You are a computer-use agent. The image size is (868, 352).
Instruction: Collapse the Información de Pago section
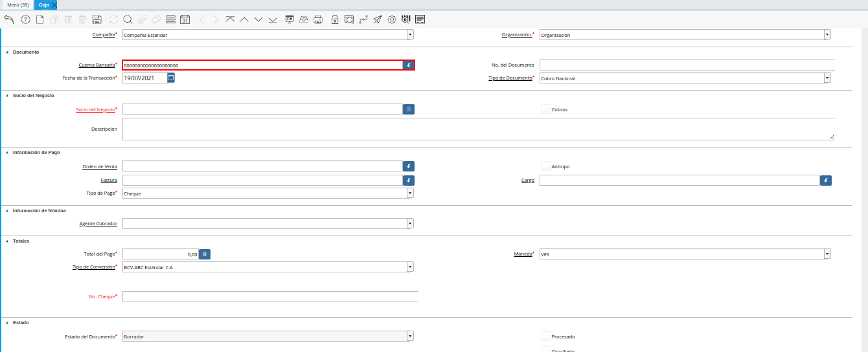(7, 152)
